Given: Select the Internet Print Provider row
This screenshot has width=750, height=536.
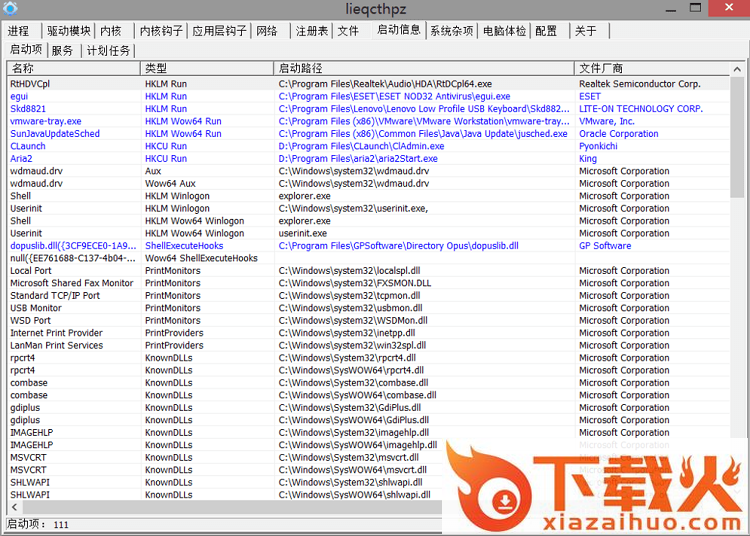Looking at the screenshot, I should pyautogui.click(x=368, y=333).
